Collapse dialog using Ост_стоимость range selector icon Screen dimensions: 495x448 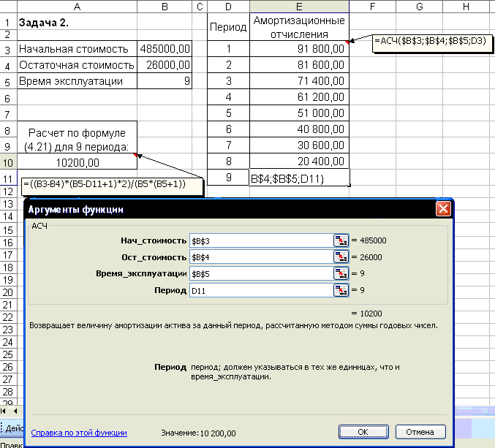tap(341, 257)
